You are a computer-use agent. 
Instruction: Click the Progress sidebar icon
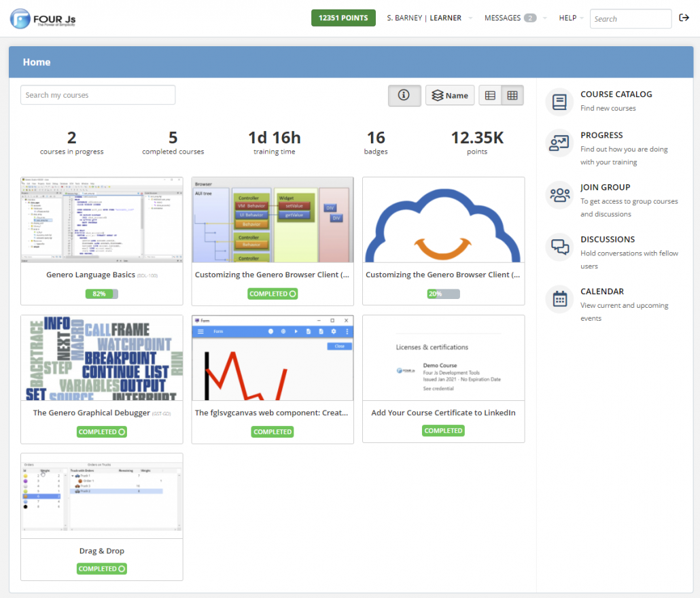tap(559, 143)
